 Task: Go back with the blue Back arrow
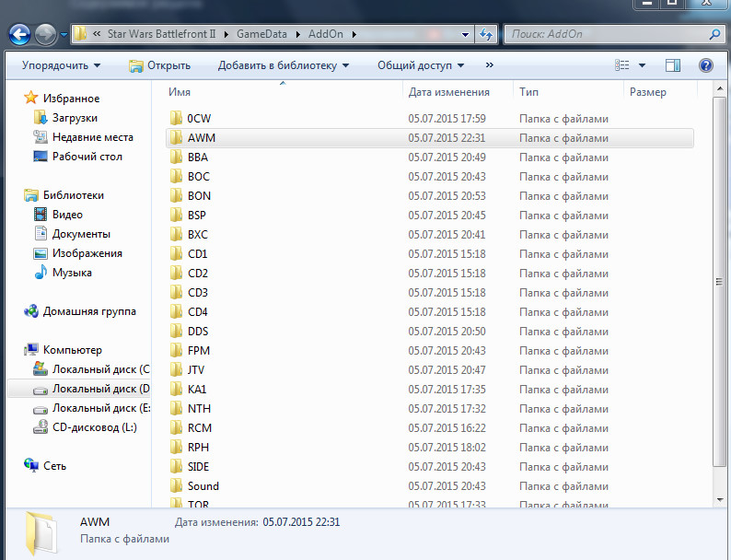(x=19, y=34)
